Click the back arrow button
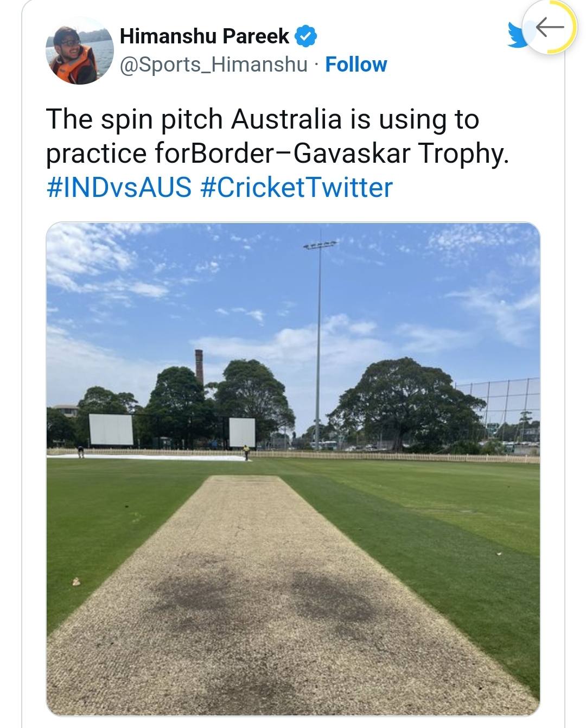Screen dimensions: 586x728 [x=549, y=27]
